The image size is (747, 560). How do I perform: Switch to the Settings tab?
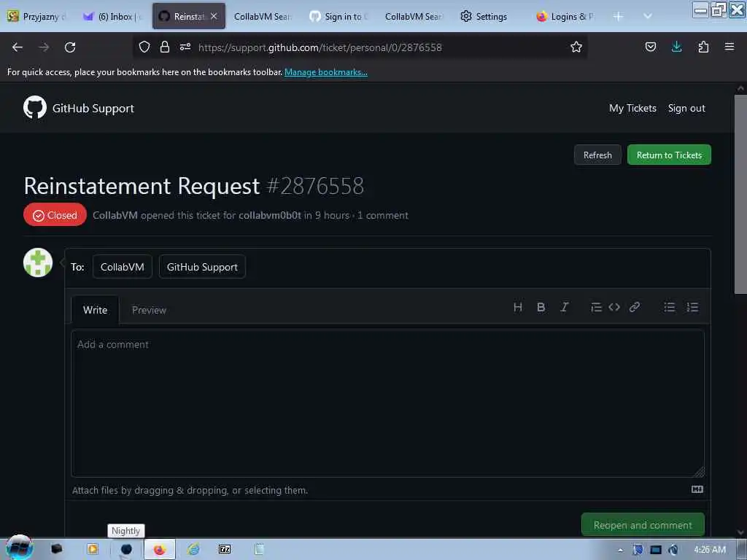pos(484,16)
